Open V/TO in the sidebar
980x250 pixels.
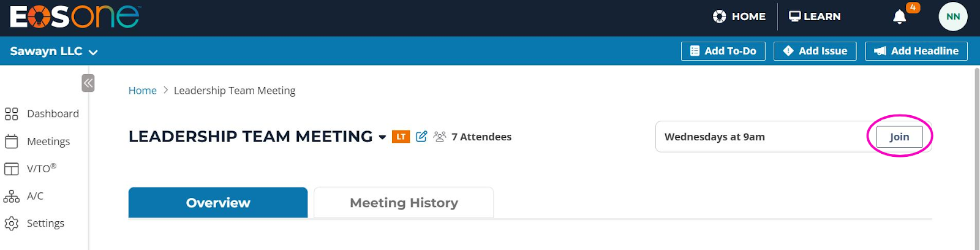[31, 169]
